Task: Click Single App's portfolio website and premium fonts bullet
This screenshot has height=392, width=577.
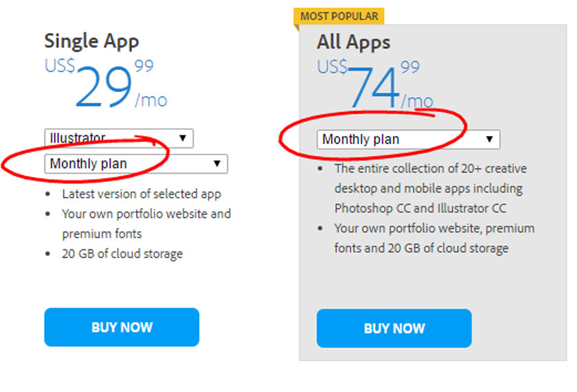Action: pyautogui.click(x=146, y=224)
